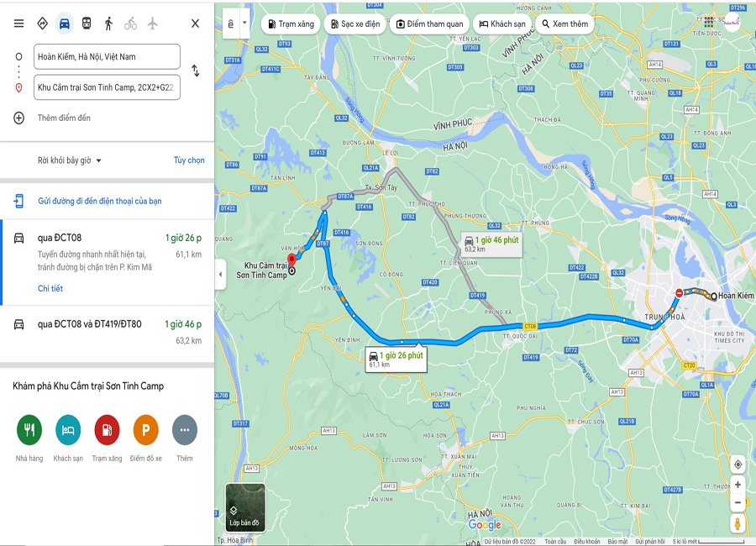This screenshot has width=756, height=546.
Task: Filter map by Khách sạn chip
Action: pos(502,24)
